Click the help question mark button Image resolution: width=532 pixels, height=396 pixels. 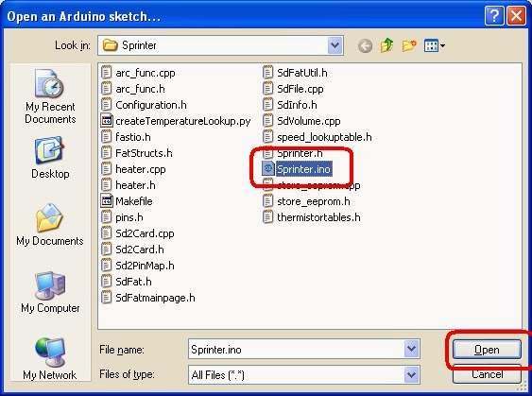click(494, 16)
